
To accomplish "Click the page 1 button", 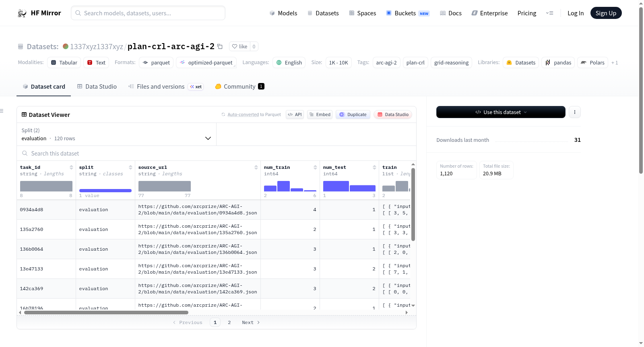I will [215, 322].
